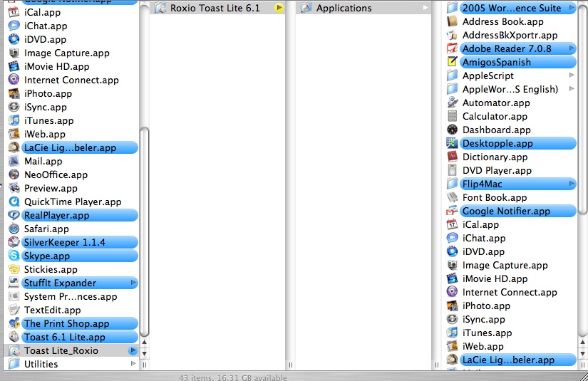Image resolution: width=588 pixels, height=381 pixels.
Task: Click the SilverKeeper 1.1.4 icon
Action: click(x=14, y=242)
